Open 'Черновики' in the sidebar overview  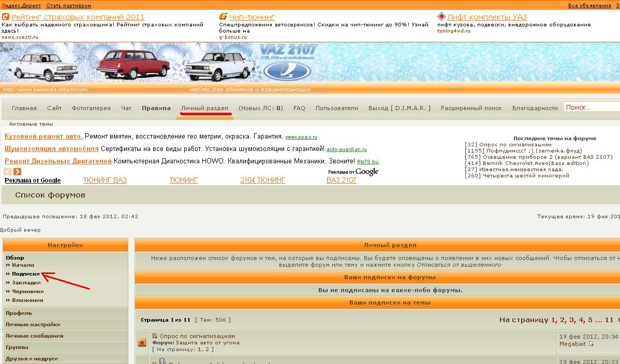click(28, 291)
